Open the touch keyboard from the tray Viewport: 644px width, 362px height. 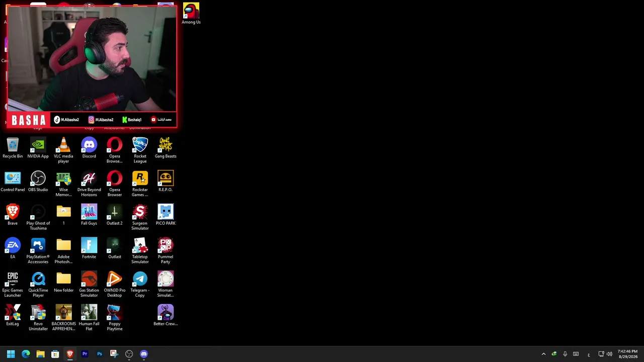(576, 354)
